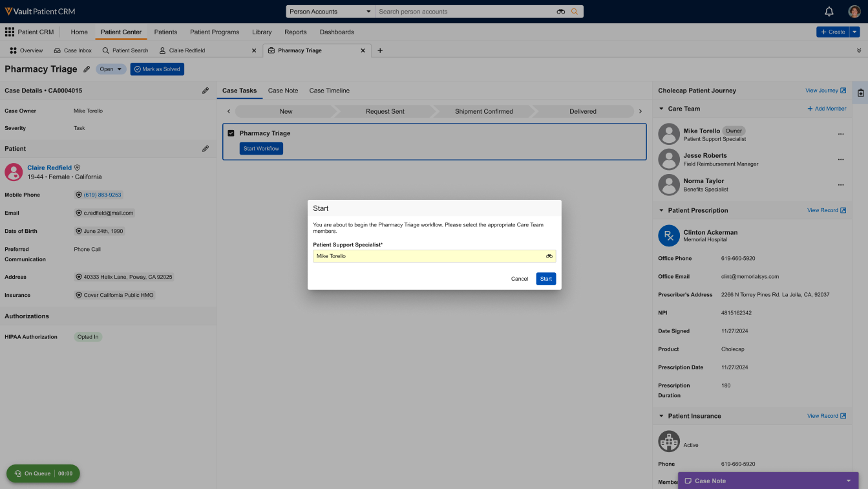The width and height of the screenshot is (868, 489).
Task: Click pencil icon next to Case Details
Action: coord(206,91)
